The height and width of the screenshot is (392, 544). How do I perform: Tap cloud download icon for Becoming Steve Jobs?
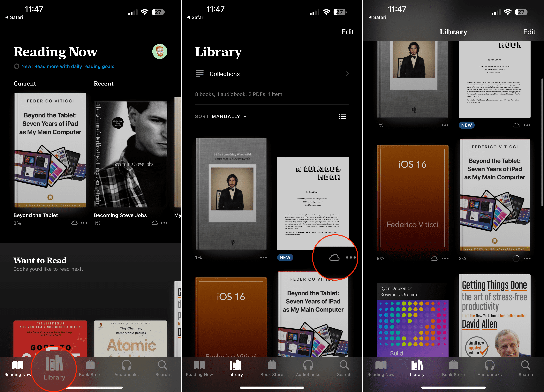(155, 223)
